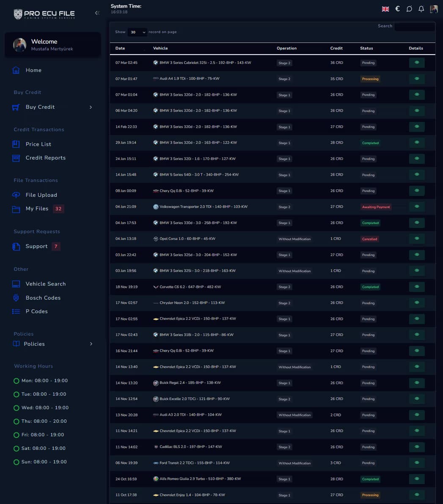Click the Euro currency symbol
Image resolution: width=443 pixels, height=504 pixels.
tap(397, 8)
